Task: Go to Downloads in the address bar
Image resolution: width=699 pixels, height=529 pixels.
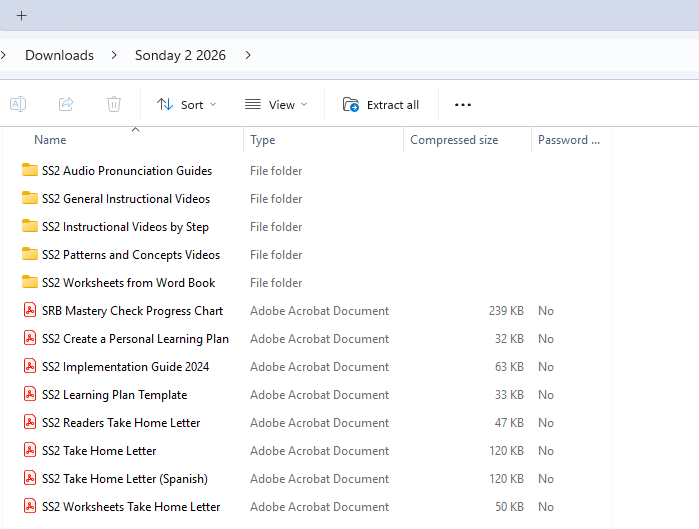Action: point(59,55)
